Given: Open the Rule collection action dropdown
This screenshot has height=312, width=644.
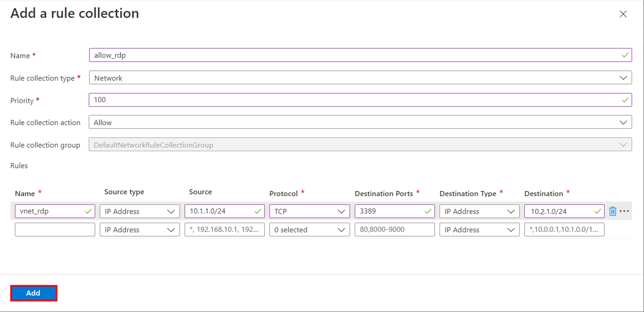Looking at the screenshot, I should pos(360,122).
